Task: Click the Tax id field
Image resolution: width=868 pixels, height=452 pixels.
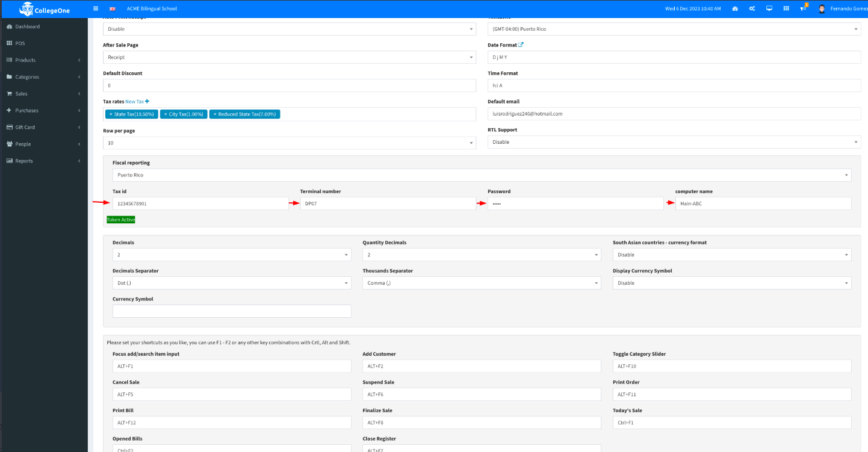Action: pyautogui.click(x=200, y=203)
